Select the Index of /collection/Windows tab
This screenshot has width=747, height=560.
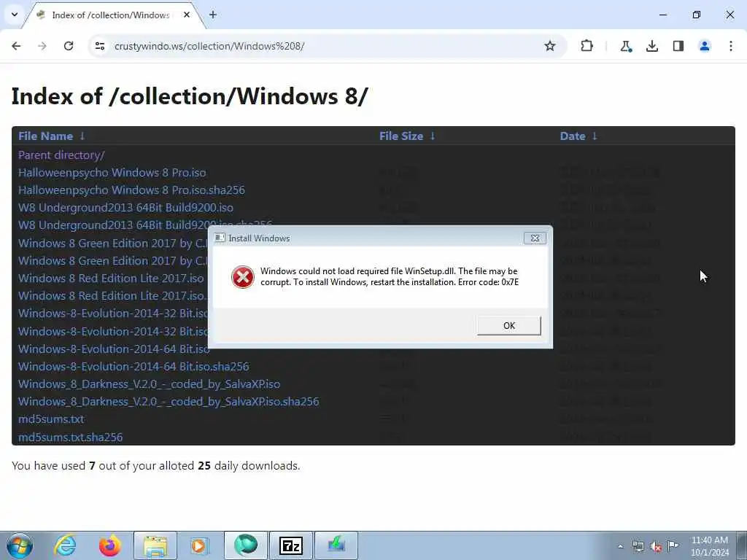(x=111, y=15)
